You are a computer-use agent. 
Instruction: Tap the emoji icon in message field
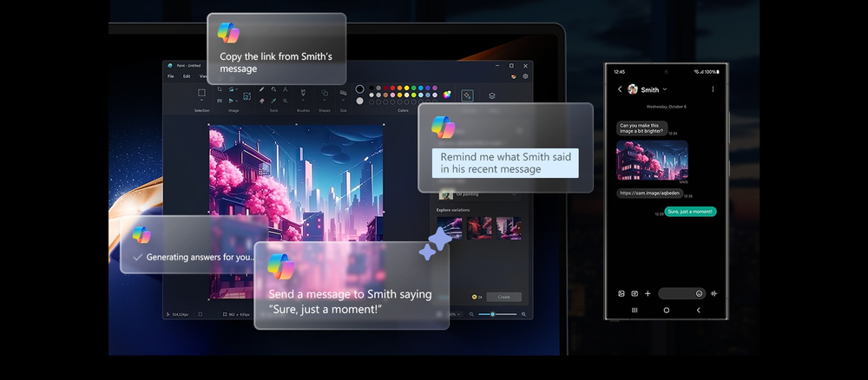point(699,293)
